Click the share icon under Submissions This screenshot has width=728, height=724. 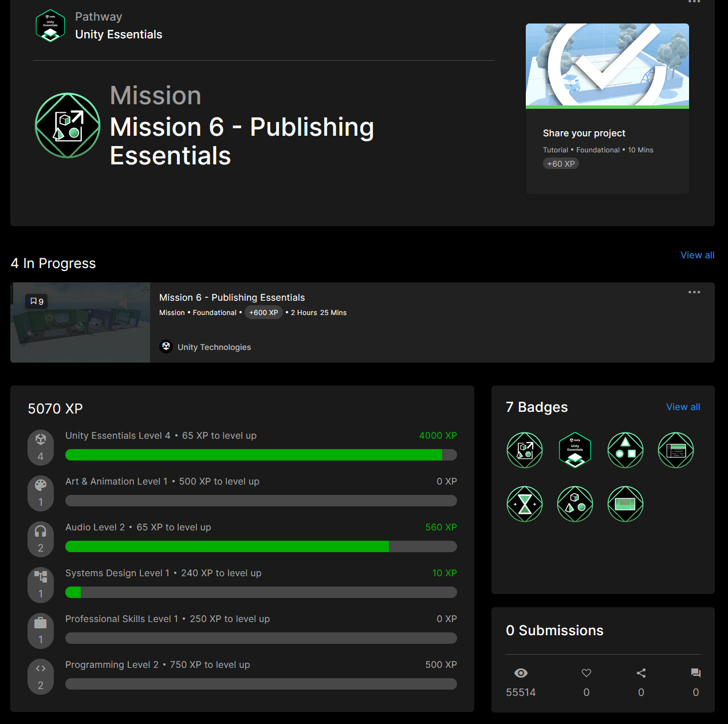641,673
